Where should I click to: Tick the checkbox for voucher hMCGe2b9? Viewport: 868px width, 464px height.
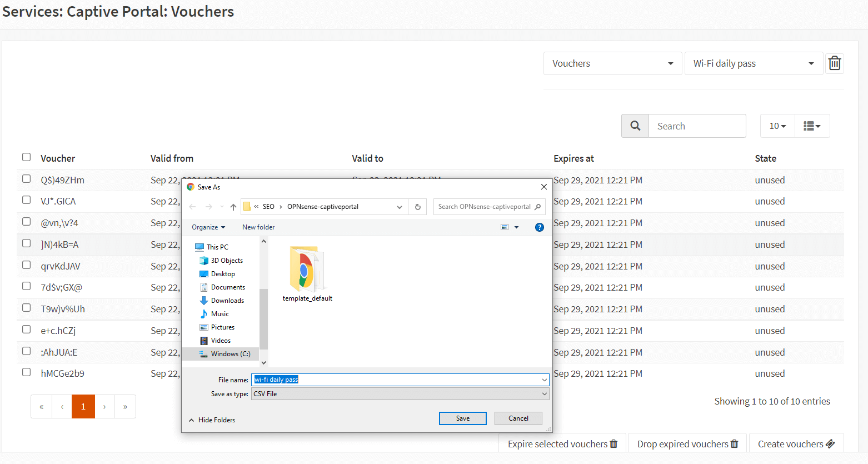click(26, 372)
